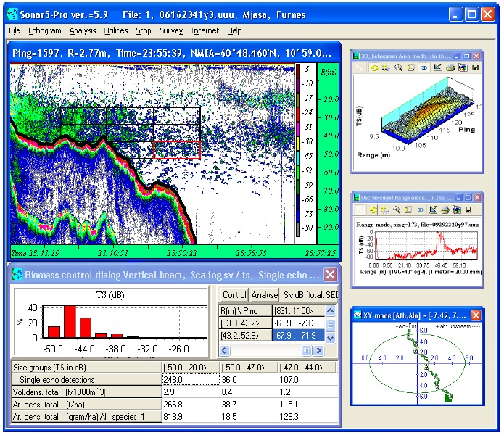This screenshot has height=435, width=504.
Task: Toggle 3D view in 3D Echogram window
Action: click(424, 68)
